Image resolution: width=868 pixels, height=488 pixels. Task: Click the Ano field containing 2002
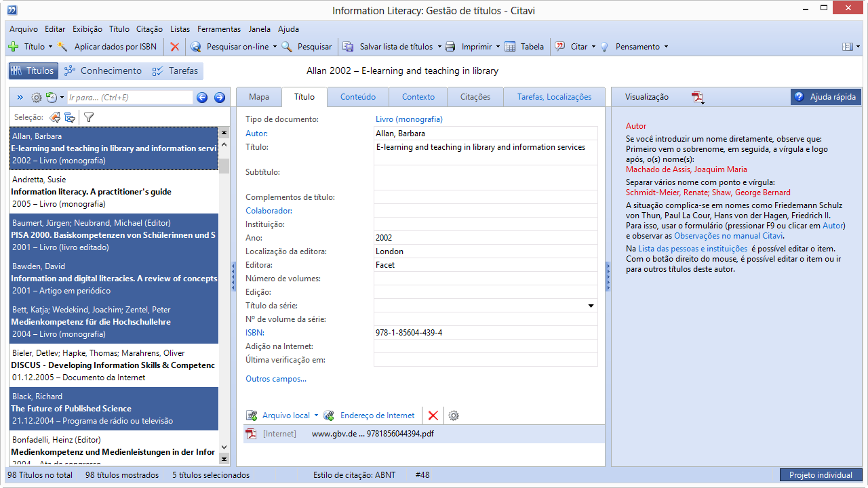pos(486,238)
